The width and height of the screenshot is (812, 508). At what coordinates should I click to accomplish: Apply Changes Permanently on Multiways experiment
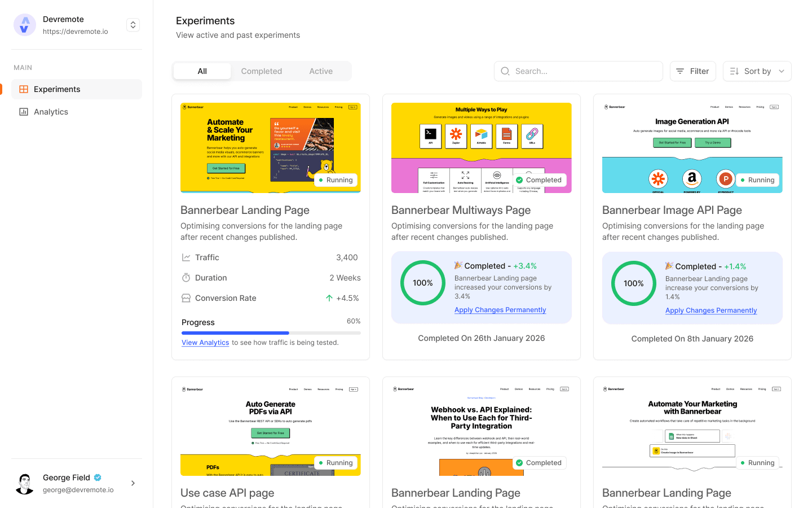500,310
